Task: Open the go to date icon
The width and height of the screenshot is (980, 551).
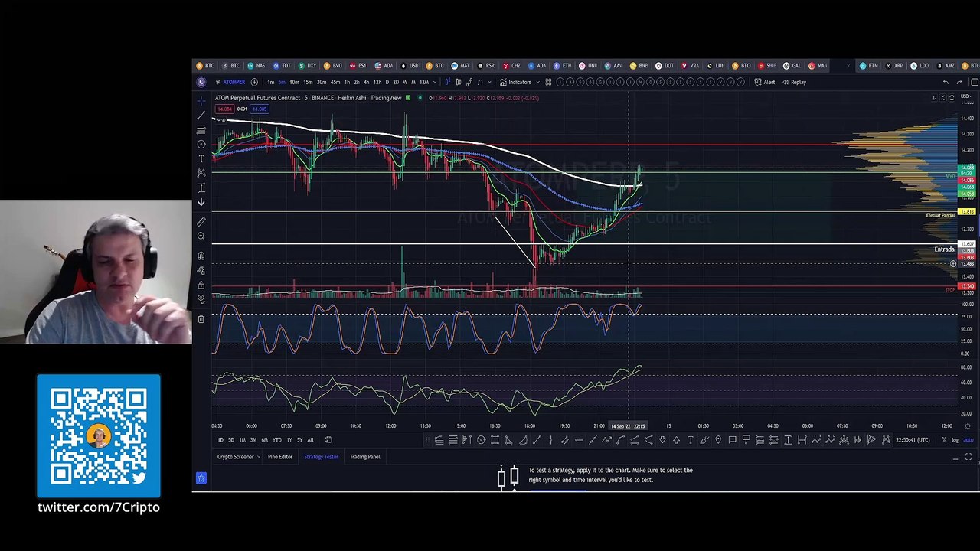Action: 328,440
